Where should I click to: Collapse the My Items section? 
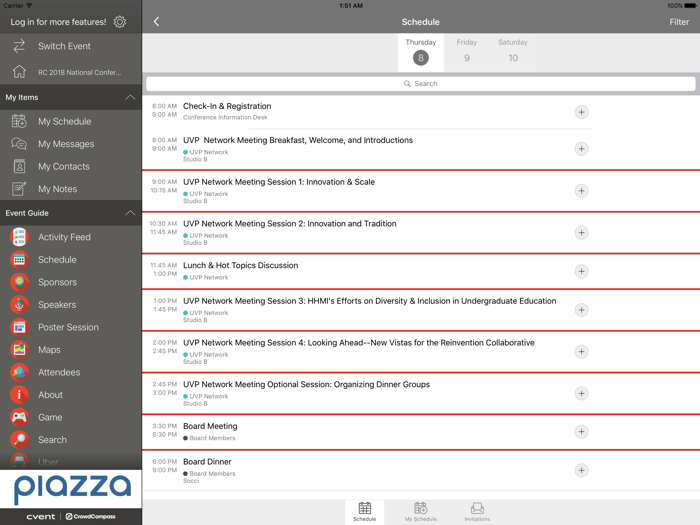tap(129, 97)
